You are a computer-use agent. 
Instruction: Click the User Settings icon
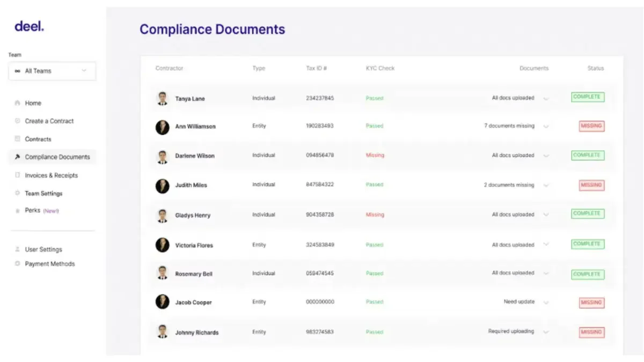pyautogui.click(x=18, y=249)
